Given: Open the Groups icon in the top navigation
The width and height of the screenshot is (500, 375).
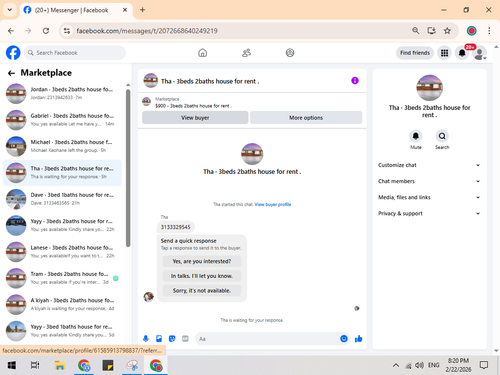Looking at the screenshot, I should (x=290, y=53).
